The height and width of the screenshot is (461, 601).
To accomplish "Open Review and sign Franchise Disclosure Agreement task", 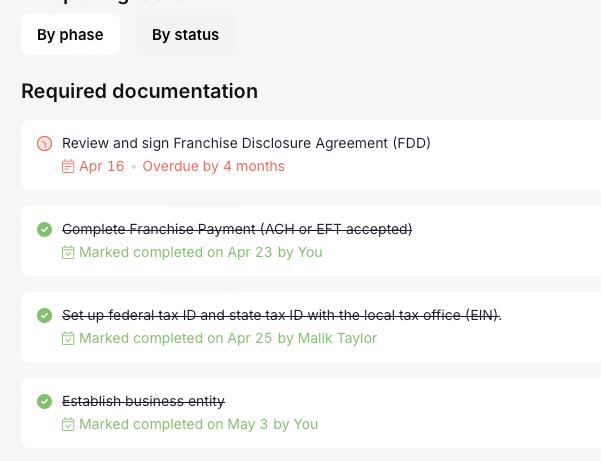I will coord(246,143).
